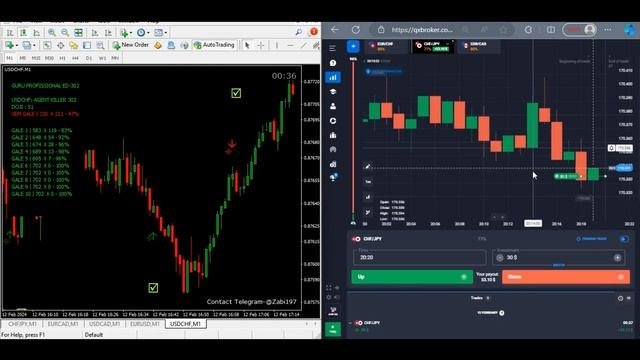Open indicators list dropdown in MetaTrader

[x=125, y=32]
